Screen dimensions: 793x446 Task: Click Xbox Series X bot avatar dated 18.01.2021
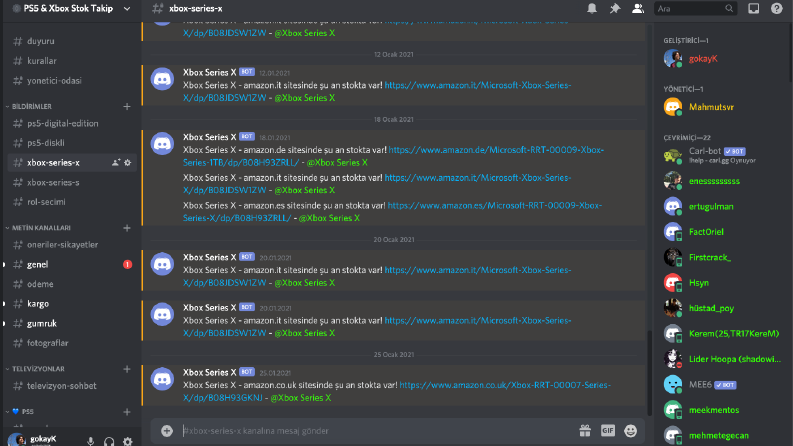click(x=162, y=144)
